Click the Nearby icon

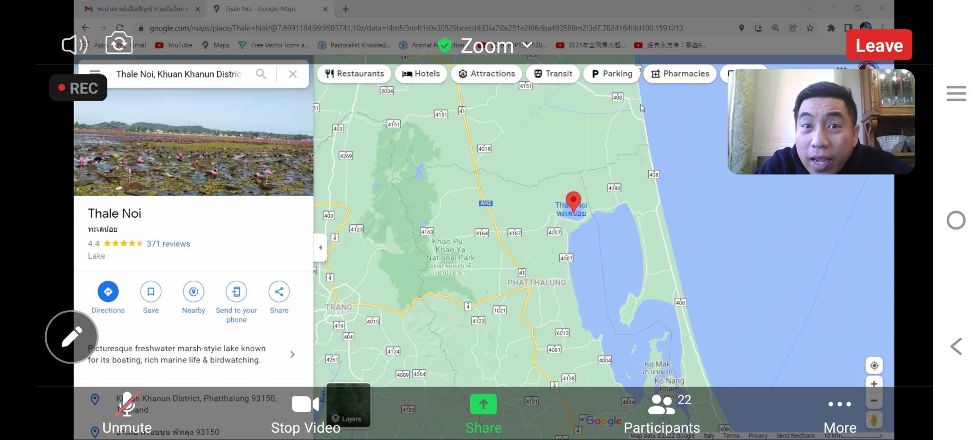pos(193,292)
